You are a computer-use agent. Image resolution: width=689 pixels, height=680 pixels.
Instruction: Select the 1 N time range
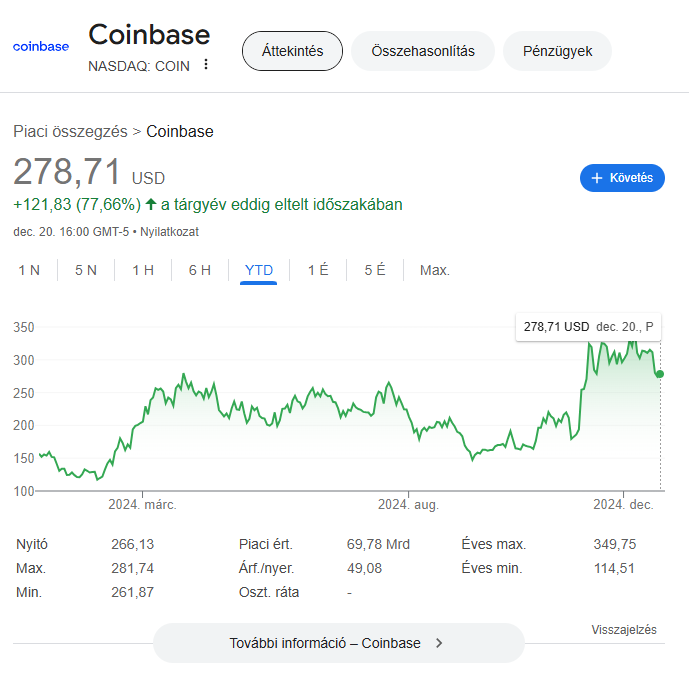tap(29, 270)
